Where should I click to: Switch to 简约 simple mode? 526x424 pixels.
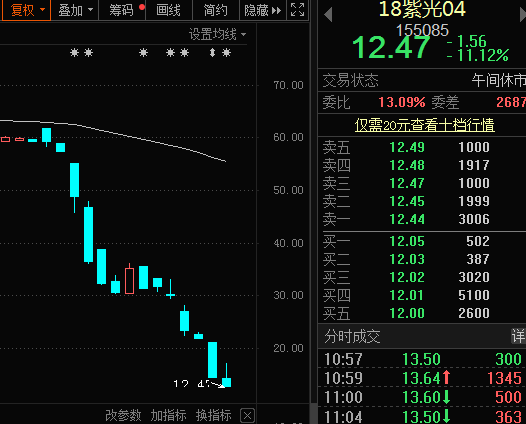[x=216, y=10]
